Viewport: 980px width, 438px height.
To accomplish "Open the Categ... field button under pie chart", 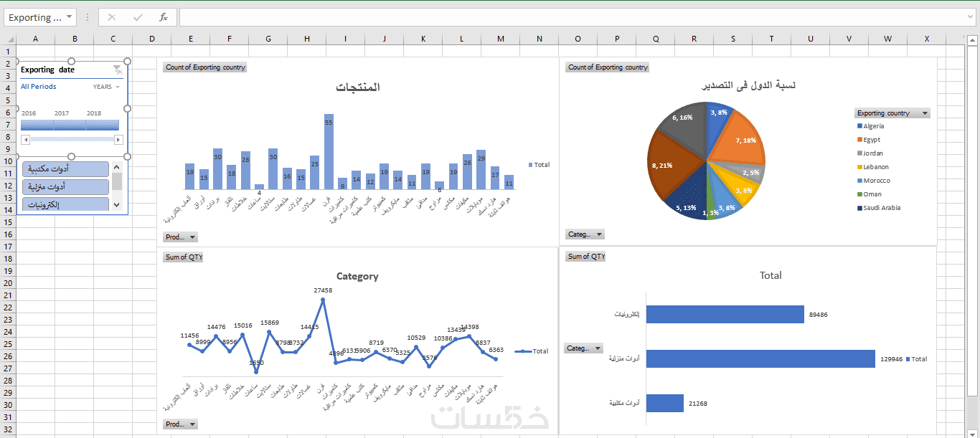I will 585,234.
